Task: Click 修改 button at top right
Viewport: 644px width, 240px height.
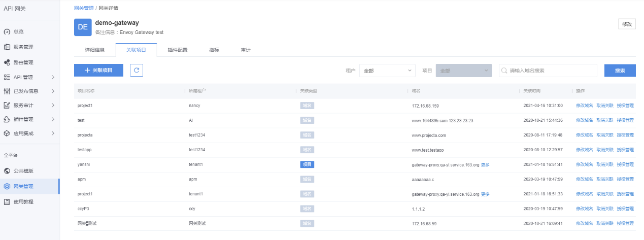Action: pyautogui.click(x=627, y=24)
